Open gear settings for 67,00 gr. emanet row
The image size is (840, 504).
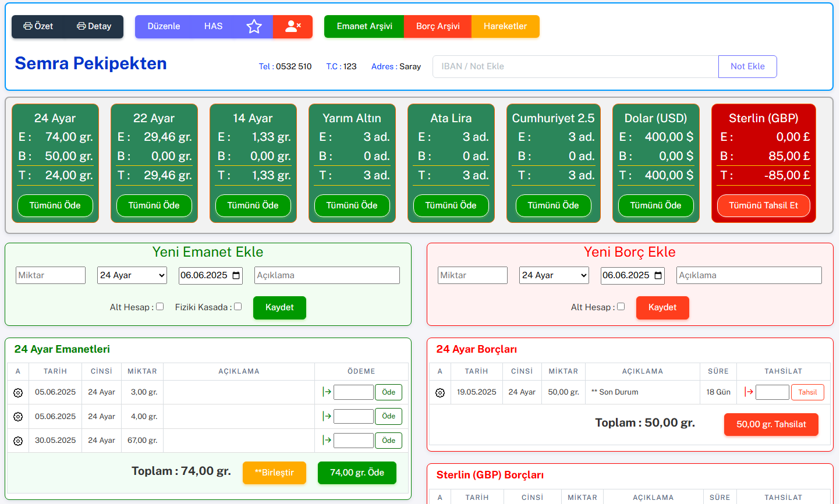point(18,441)
